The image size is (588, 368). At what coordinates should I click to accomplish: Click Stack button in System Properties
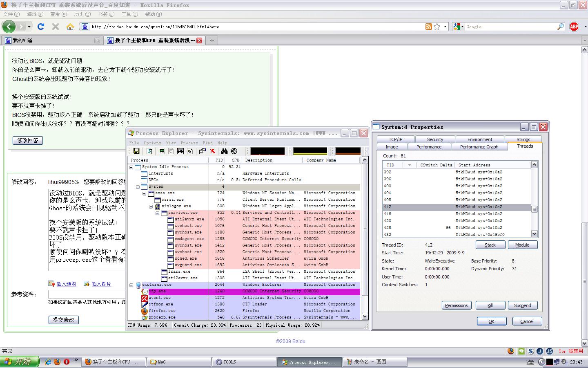[490, 245]
